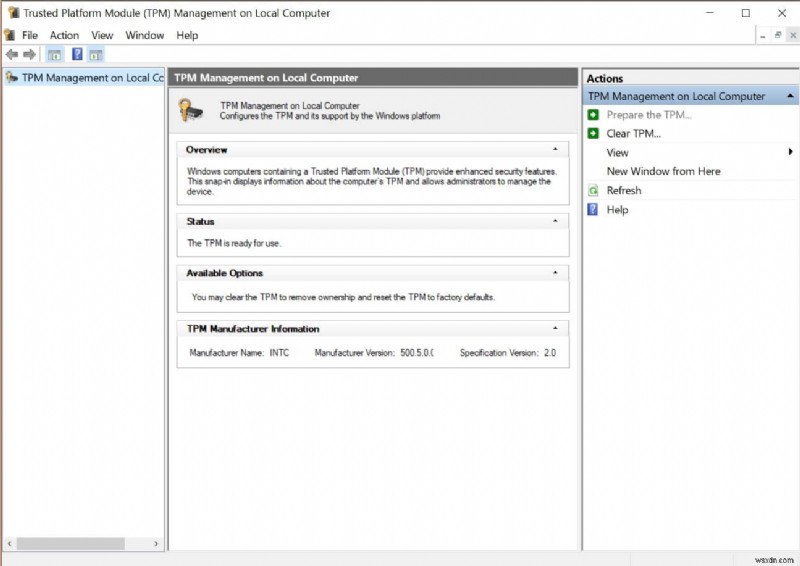
Task: Toggle the Show/Hide Action Pane toolbar icon
Action: pos(95,55)
